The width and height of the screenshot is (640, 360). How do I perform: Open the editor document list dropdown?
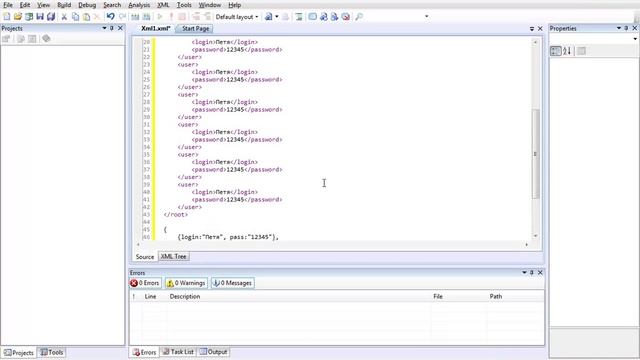532,29
